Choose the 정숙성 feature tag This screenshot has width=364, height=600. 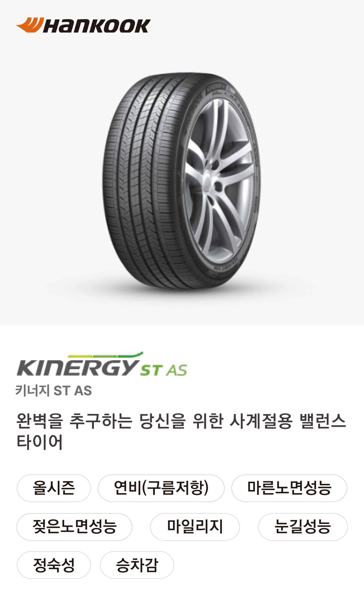[x=54, y=565]
